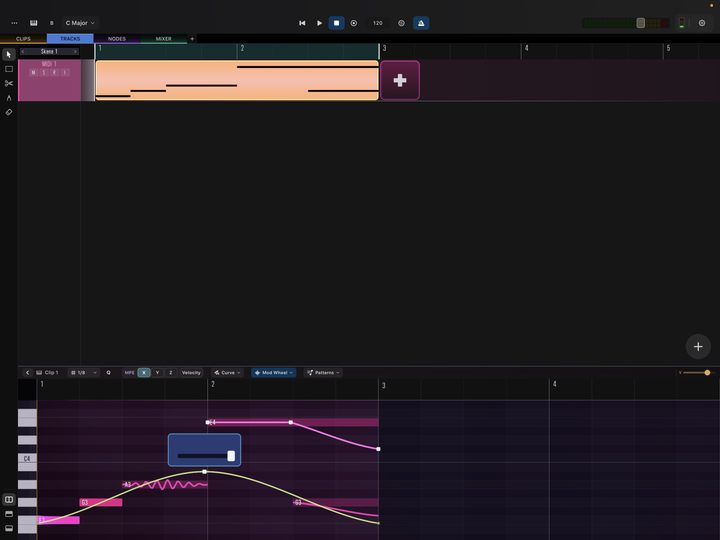Open the Mod Wheel dropdown
The width and height of the screenshot is (720, 540).
[274, 372]
